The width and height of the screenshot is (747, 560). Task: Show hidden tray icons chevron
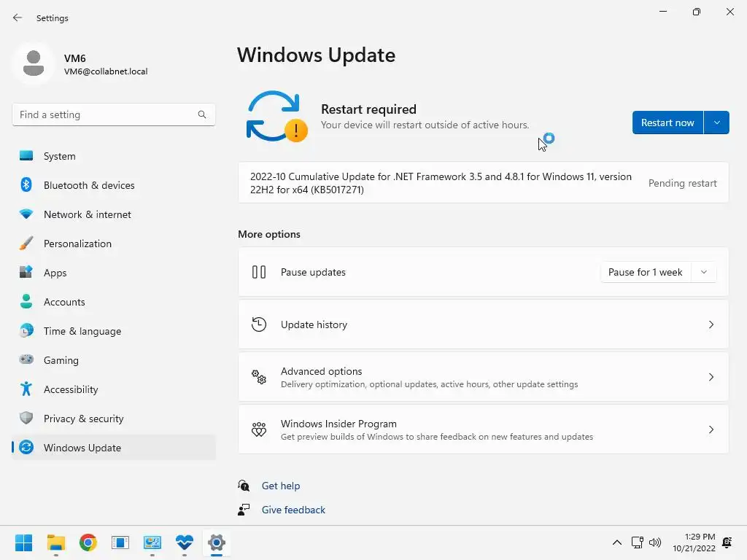(617, 542)
